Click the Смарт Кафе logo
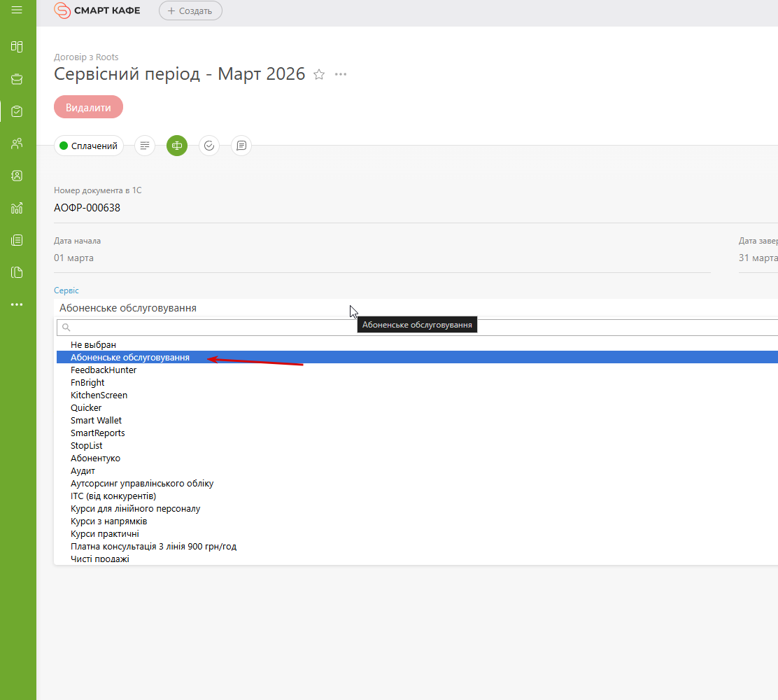Viewport: 778px width, 700px height. [97, 10]
